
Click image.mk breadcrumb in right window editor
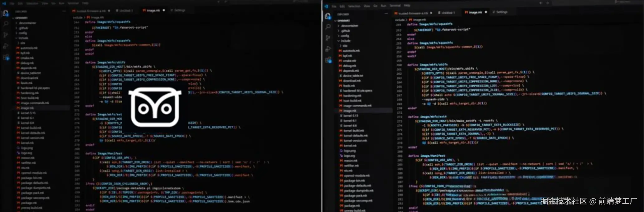click(x=419, y=20)
